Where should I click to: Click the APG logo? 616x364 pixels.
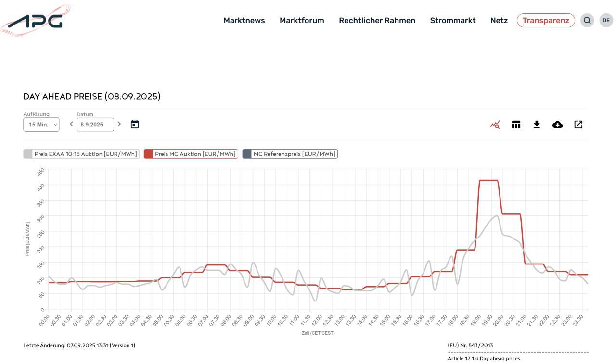click(36, 21)
